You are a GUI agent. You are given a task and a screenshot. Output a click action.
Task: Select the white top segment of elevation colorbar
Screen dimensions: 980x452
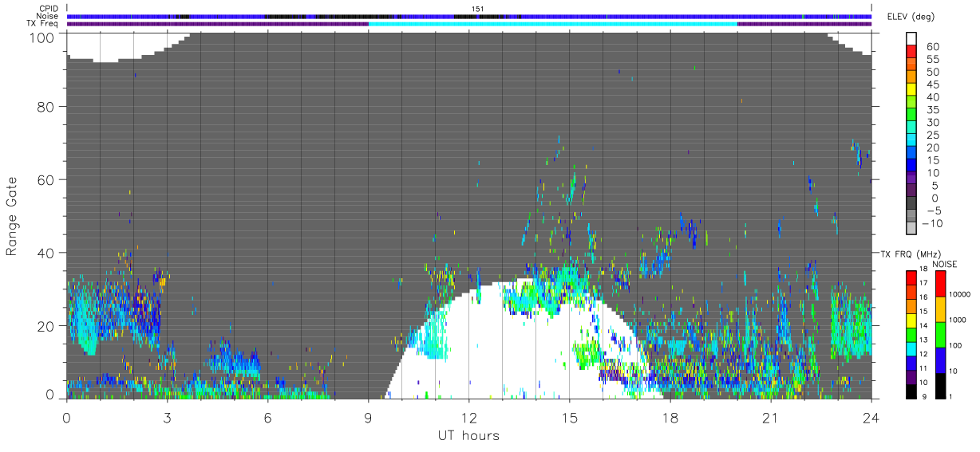tap(911, 39)
